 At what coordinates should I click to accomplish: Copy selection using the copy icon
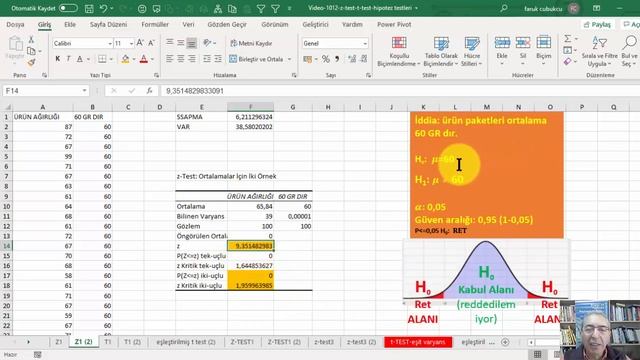[31, 51]
